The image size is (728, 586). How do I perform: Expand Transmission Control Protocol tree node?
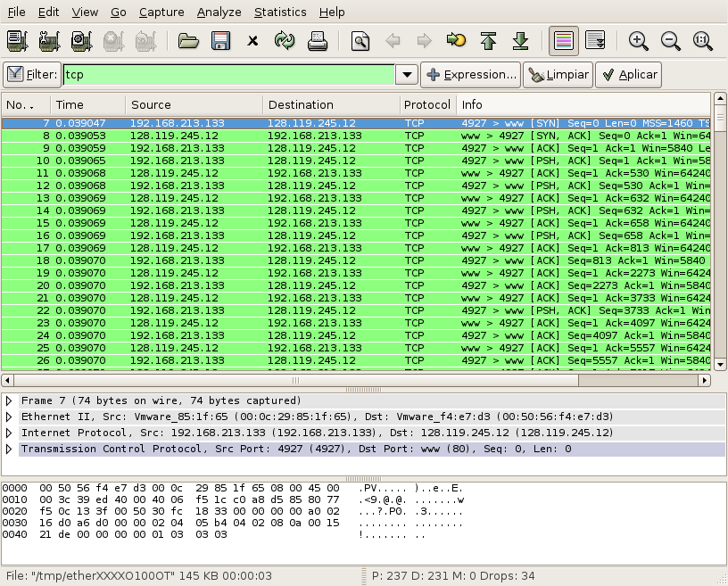(9, 449)
